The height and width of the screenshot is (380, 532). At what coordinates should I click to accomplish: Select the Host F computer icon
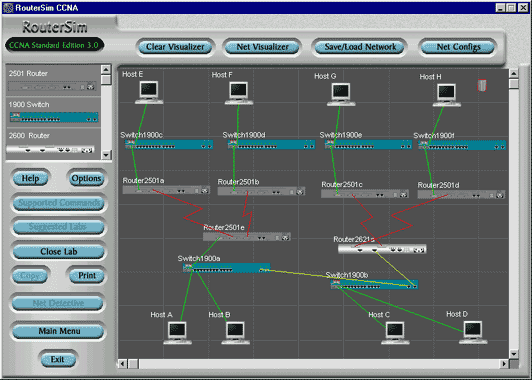[x=239, y=94]
